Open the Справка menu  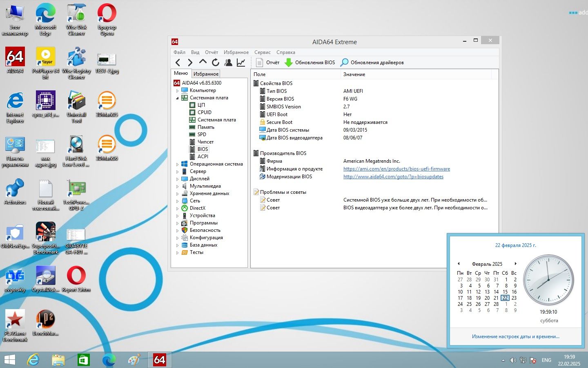[286, 52]
